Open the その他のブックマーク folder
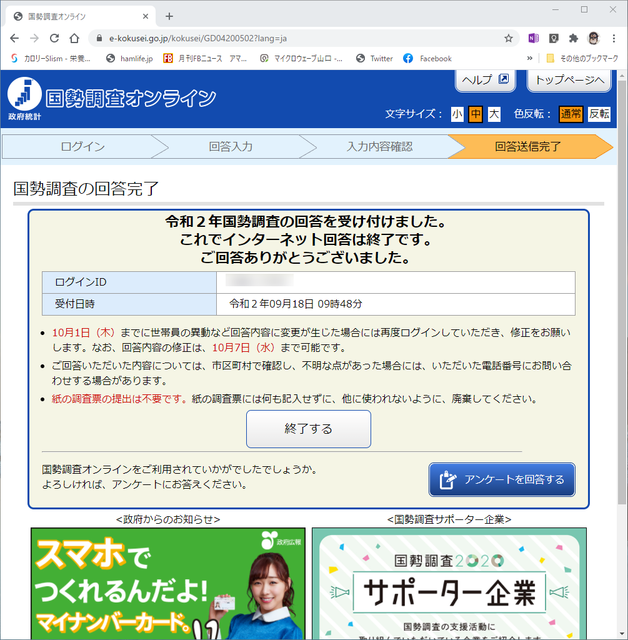This screenshot has height=640, width=628. (583, 58)
